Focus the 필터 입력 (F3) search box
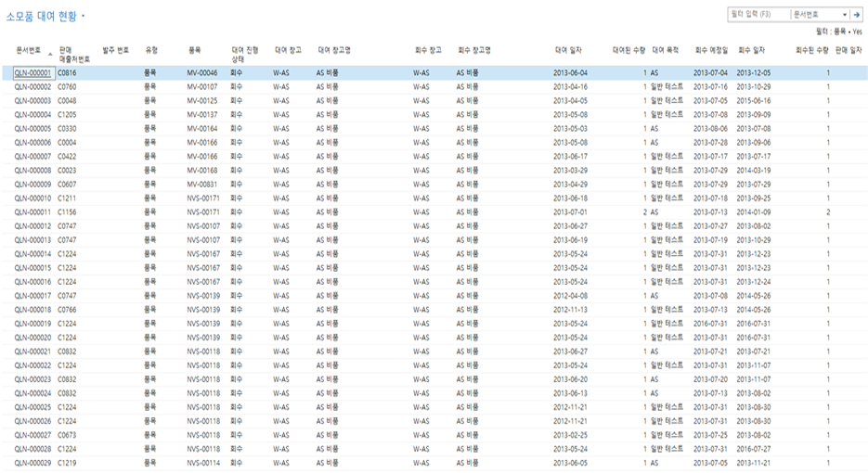The width and height of the screenshot is (868, 473). (x=758, y=15)
